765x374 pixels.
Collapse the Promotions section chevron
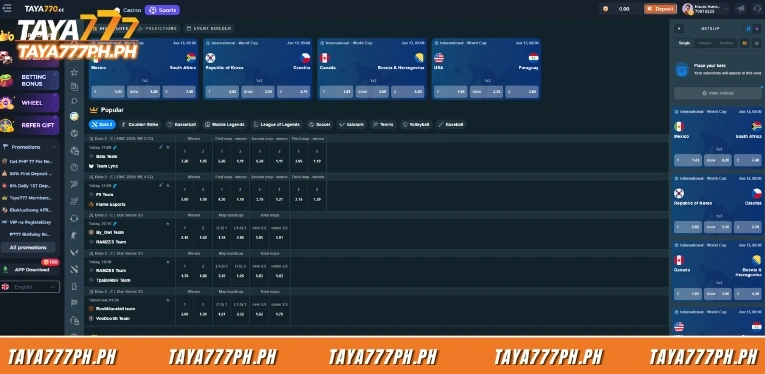(54, 147)
